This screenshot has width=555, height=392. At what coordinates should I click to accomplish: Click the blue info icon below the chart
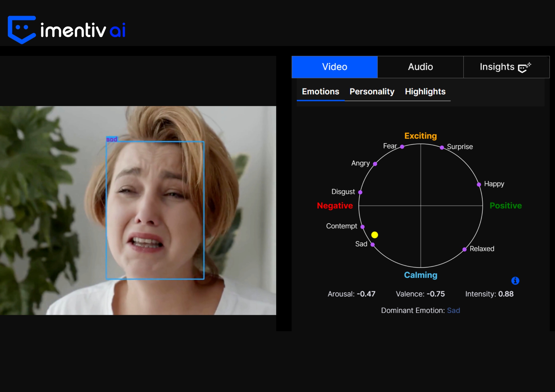(515, 281)
